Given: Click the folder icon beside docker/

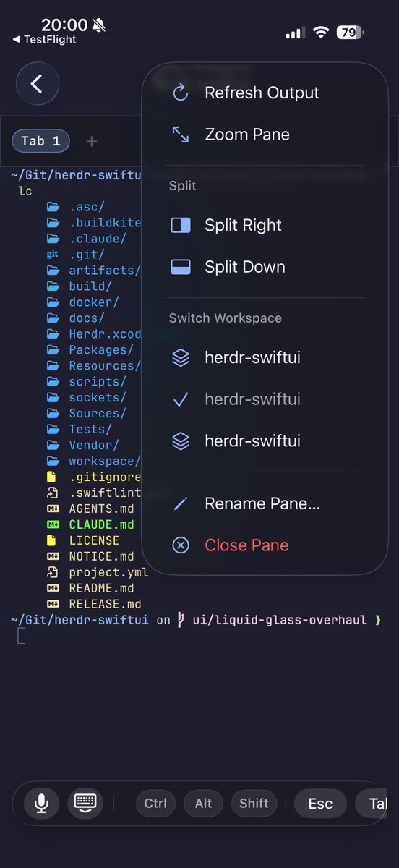Looking at the screenshot, I should [x=53, y=302].
